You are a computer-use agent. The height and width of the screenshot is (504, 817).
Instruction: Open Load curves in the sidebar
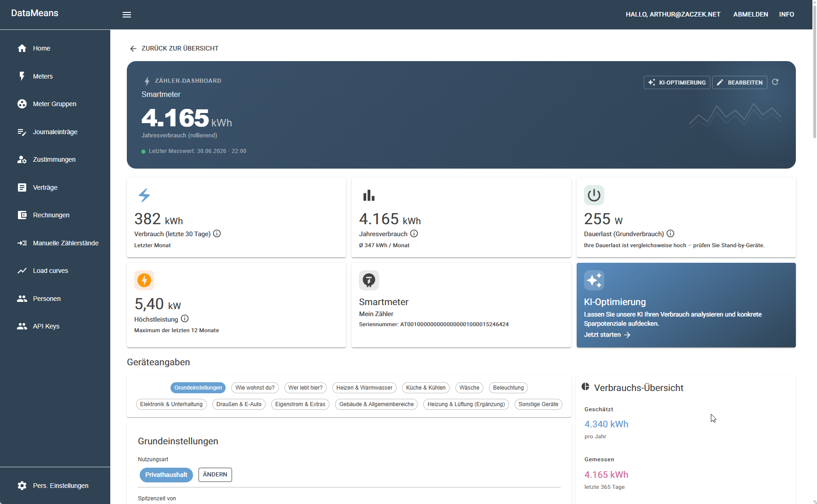pyautogui.click(x=55, y=271)
